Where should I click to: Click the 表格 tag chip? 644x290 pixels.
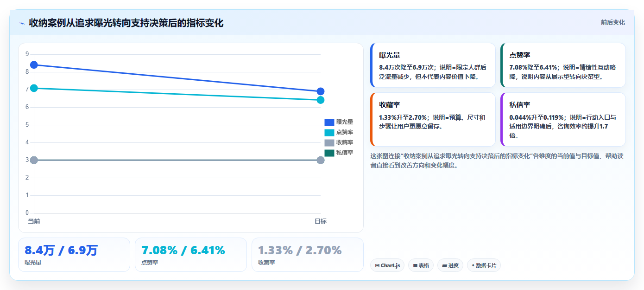(x=421, y=265)
